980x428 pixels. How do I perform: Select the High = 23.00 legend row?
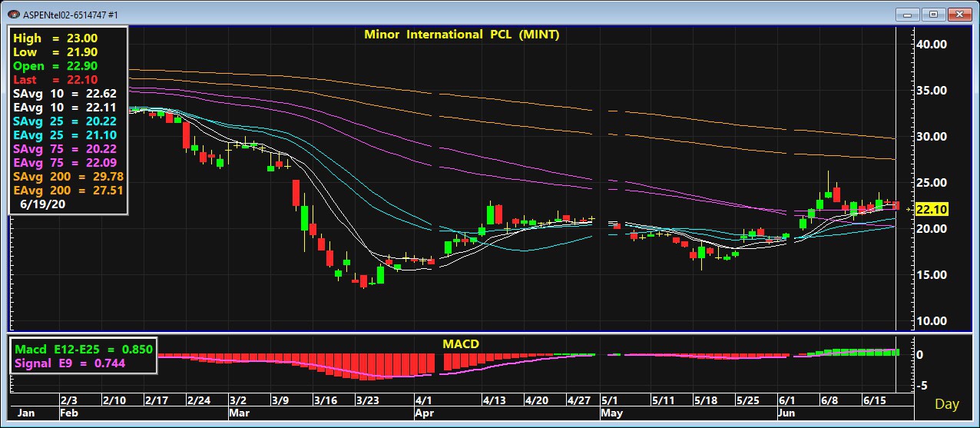tap(55, 38)
